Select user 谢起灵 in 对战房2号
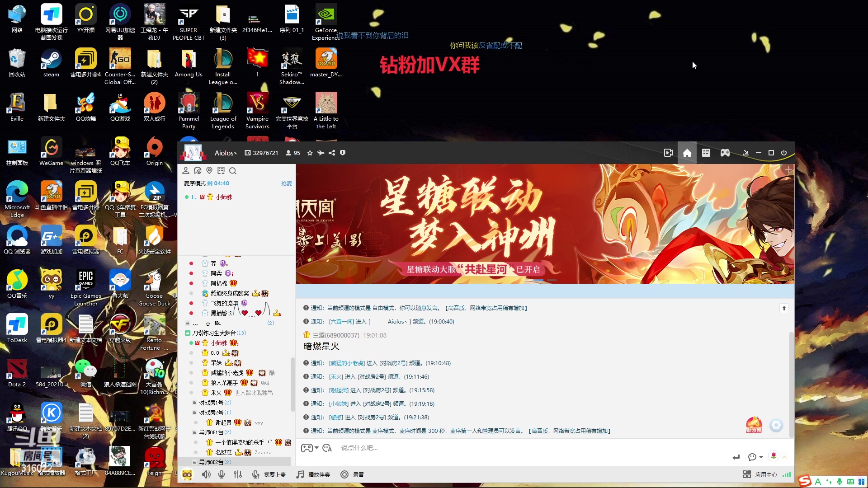Image resolution: width=868 pixels, height=488 pixels. pos(223,422)
